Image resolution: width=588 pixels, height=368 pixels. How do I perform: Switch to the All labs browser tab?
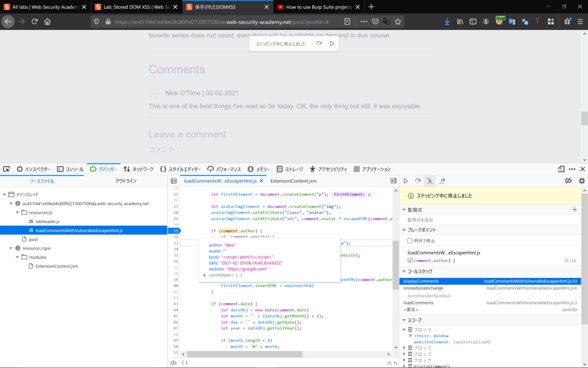[x=45, y=7]
